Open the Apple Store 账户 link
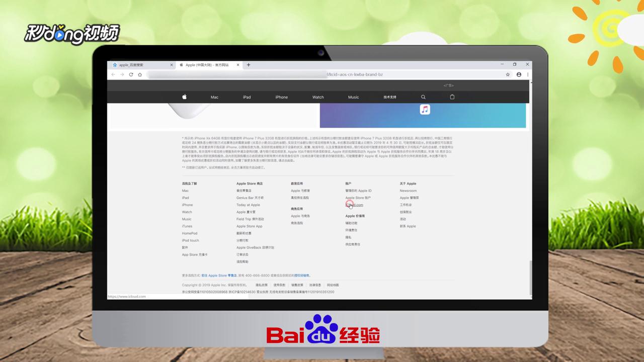Screen dimensions: 644x362 358,198
